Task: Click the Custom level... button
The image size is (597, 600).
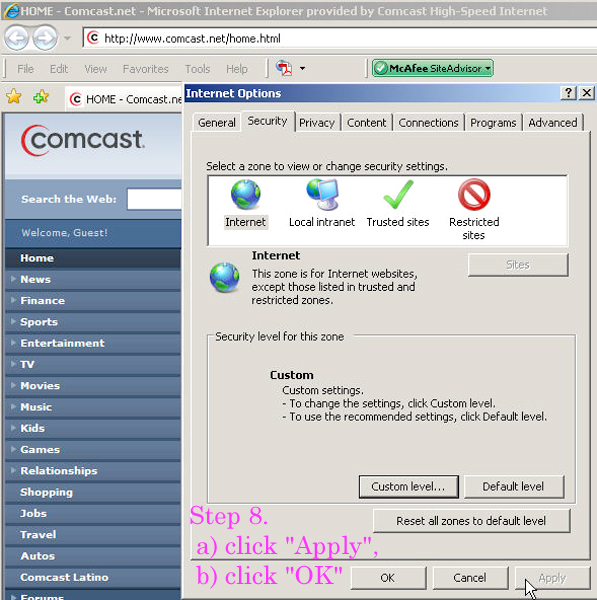Action: coord(408,486)
